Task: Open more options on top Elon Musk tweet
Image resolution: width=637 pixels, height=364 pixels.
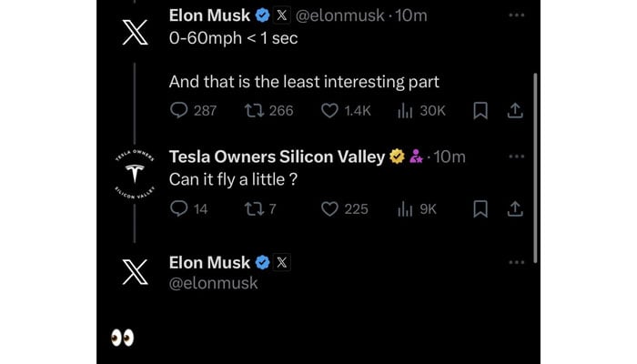Action: pos(516,15)
